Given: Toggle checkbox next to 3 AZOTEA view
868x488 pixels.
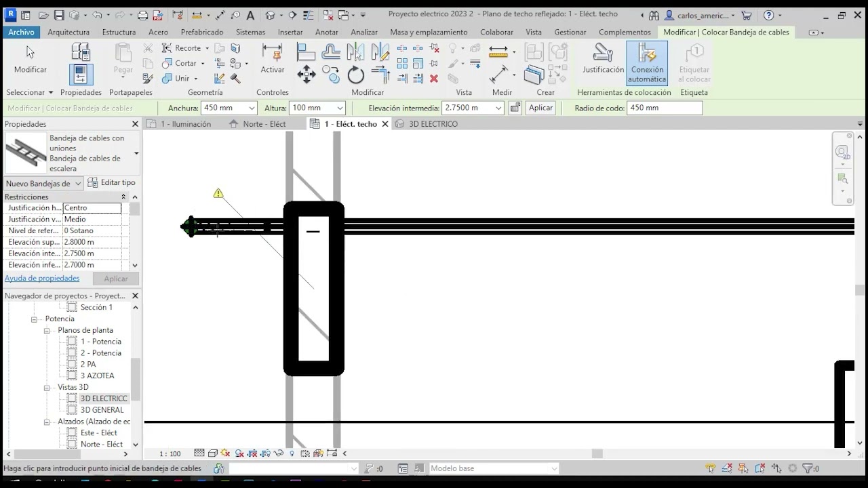Looking at the screenshot, I should point(72,376).
